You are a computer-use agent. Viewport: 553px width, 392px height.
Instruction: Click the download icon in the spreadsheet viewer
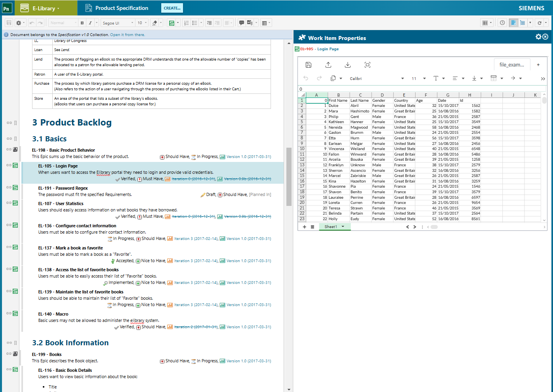point(347,65)
